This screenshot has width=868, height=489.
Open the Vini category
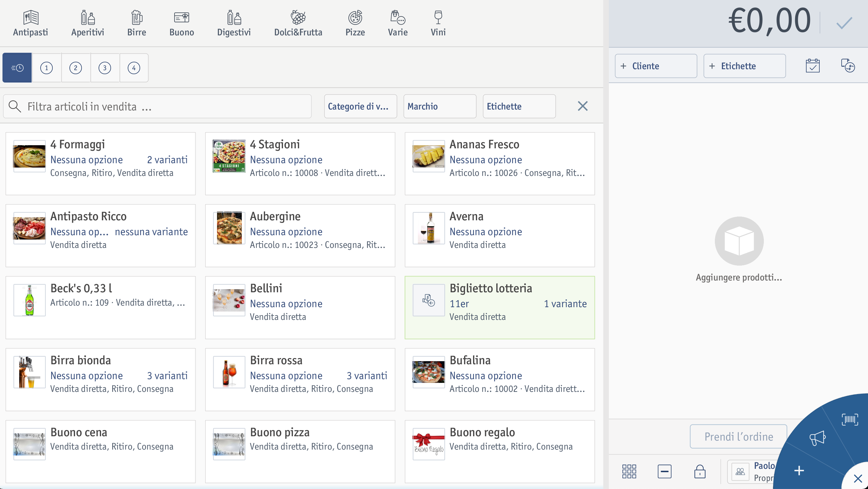[x=438, y=23]
